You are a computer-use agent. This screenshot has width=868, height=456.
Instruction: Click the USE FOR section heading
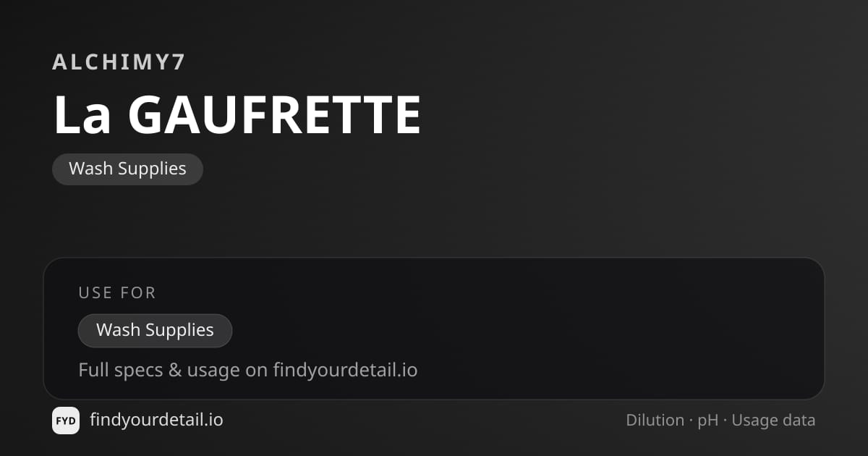click(x=117, y=293)
